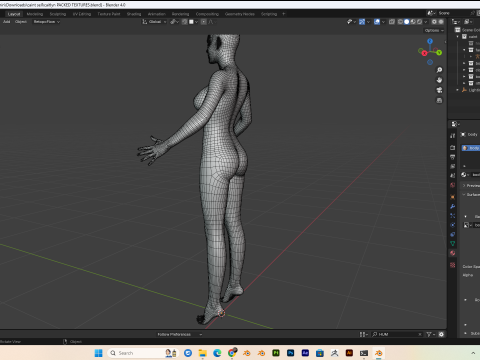This screenshot has width=480, height=360.
Task: Open the Add menu in viewport header
Action: pyautogui.click(x=6, y=22)
